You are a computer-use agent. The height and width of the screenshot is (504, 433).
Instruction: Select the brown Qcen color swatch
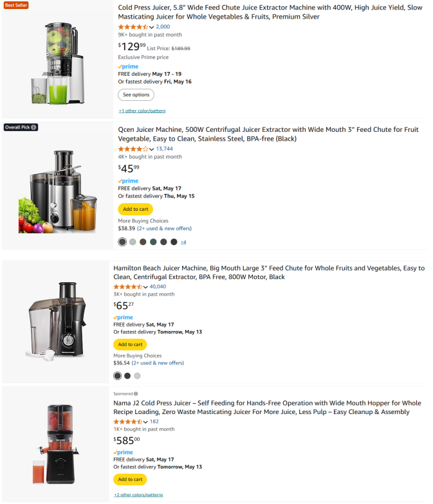coord(143,242)
